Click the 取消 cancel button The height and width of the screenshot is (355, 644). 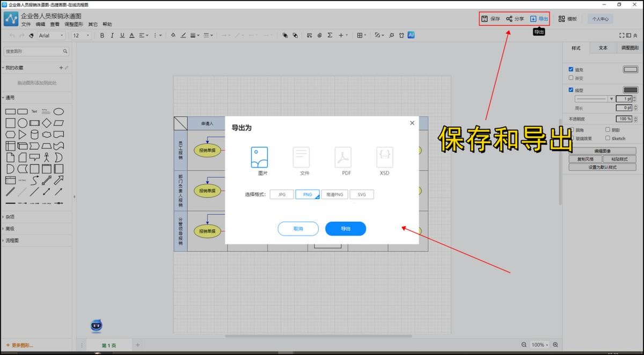coord(298,229)
